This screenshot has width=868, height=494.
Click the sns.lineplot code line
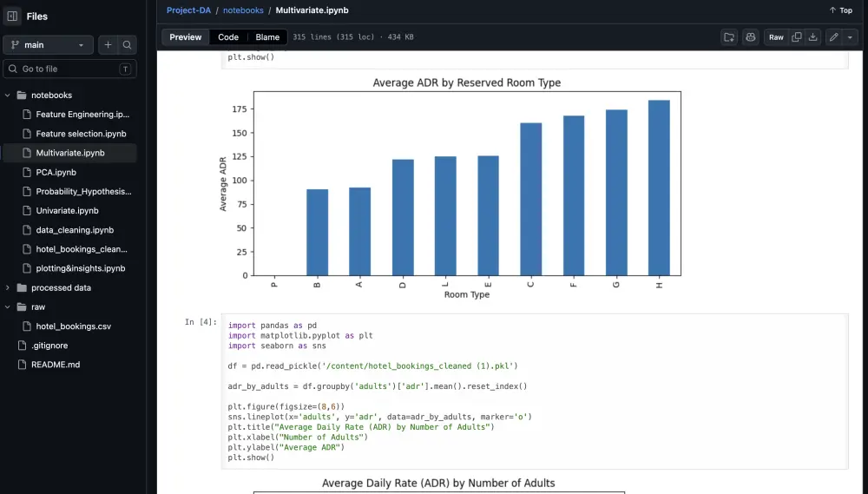pyautogui.click(x=380, y=417)
